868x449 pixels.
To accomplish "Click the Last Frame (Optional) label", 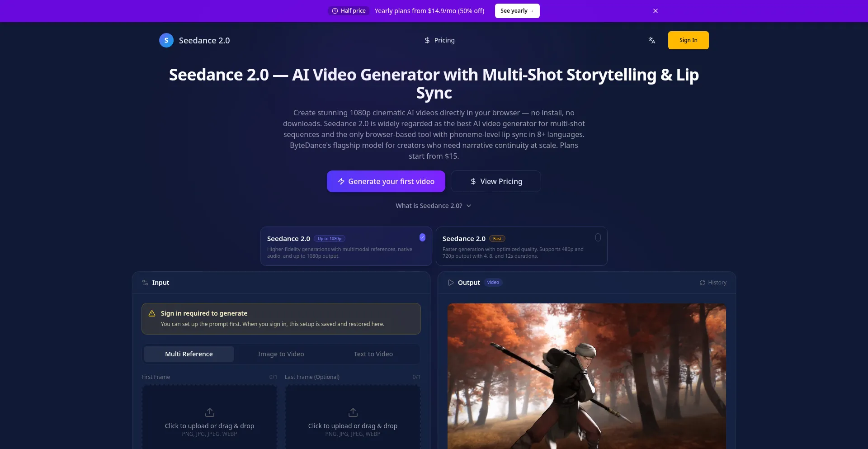I will [312, 377].
